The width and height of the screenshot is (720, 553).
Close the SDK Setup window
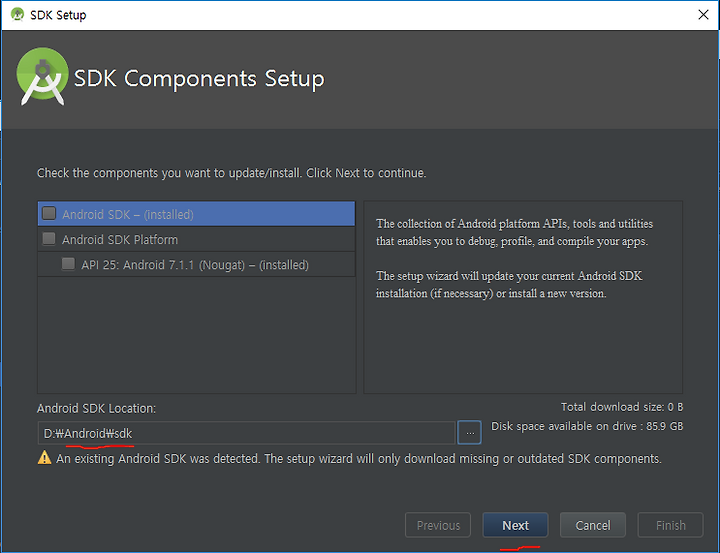[703, 15]
